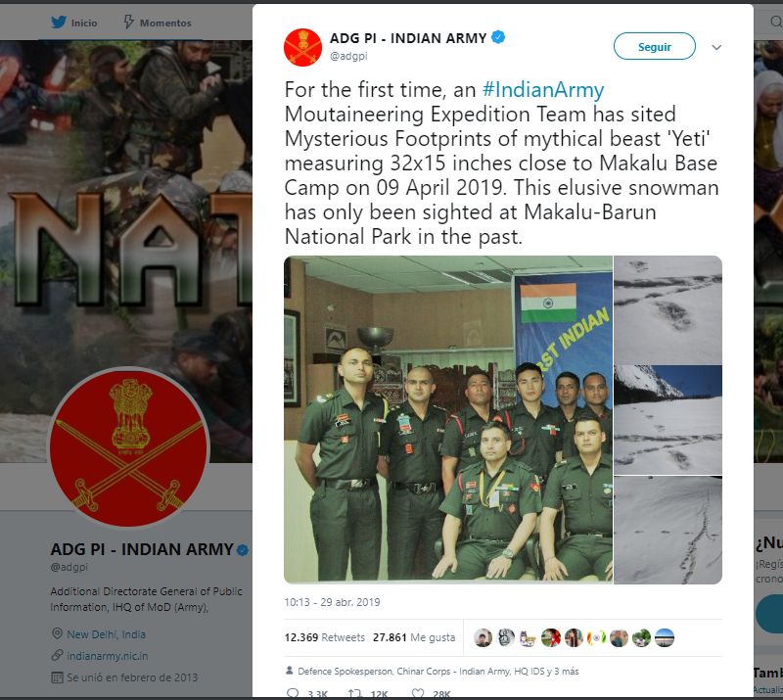Viewport: 783px width, 700px height.
Task: Click the Seguir follow button
Action: (x=654, y=46)
